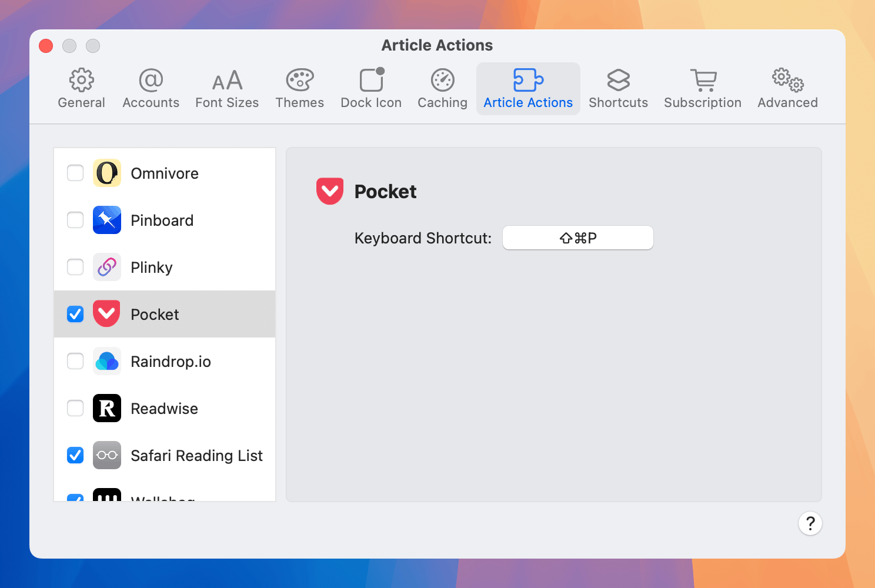Click the Keyboard Shortcut label
The image size is (875, 588).
423,238
